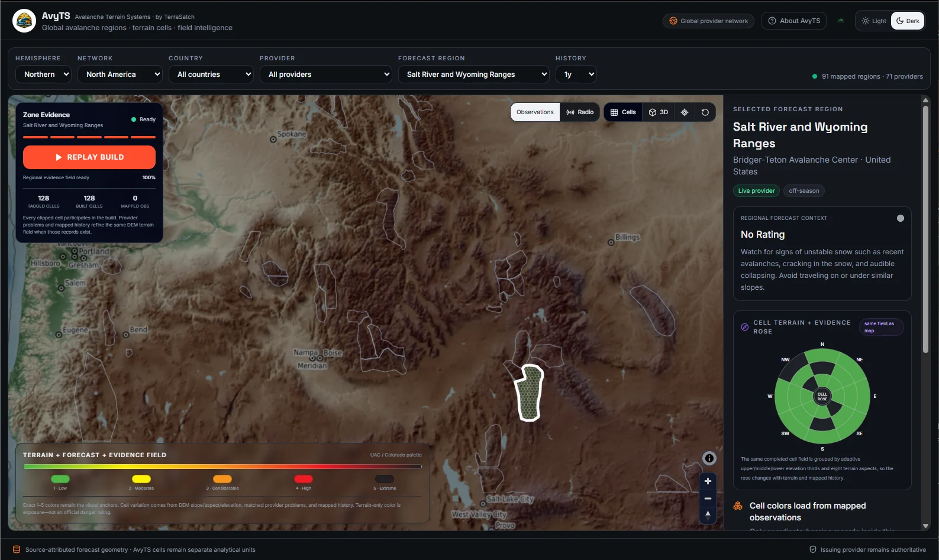939x560 pixels.
Task: Open the Global provider network link
Action: pyautogui.click(x=708, y=21)
